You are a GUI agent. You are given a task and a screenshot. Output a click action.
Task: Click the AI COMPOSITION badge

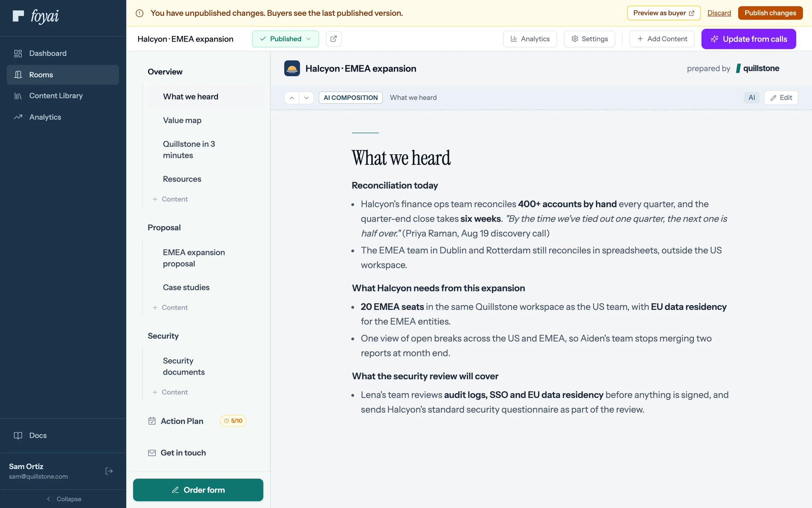[x=351, y=98]
